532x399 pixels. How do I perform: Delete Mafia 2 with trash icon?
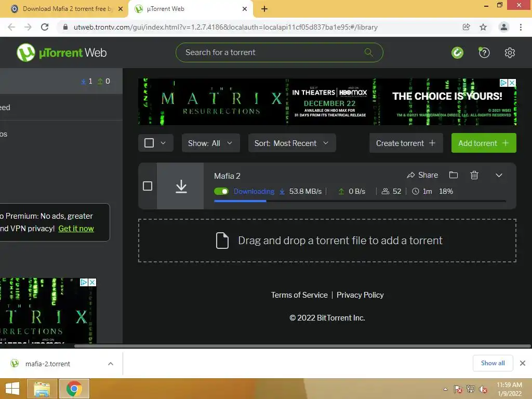(x=474, y=175)
